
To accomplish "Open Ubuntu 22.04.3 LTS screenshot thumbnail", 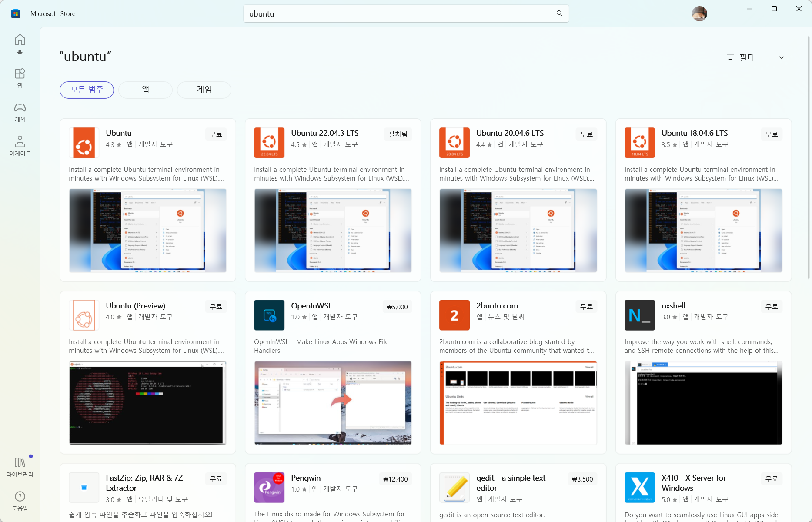I will 333,231.
